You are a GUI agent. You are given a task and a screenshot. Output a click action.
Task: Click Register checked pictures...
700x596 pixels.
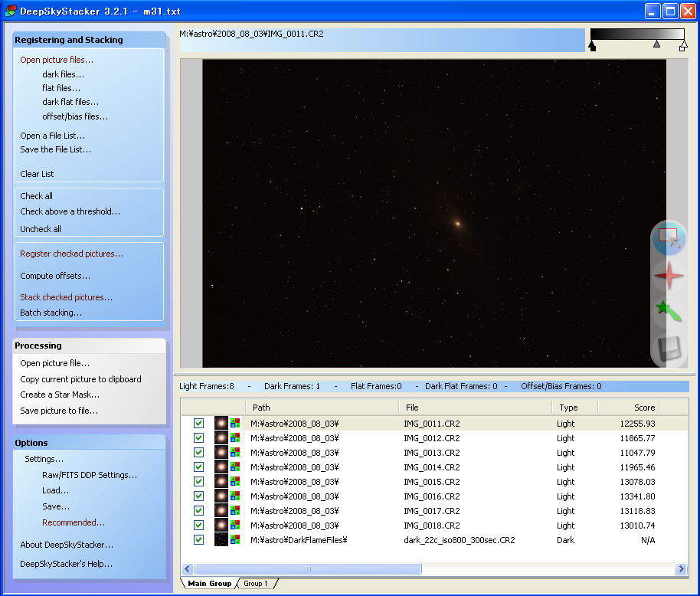(71, 253)
